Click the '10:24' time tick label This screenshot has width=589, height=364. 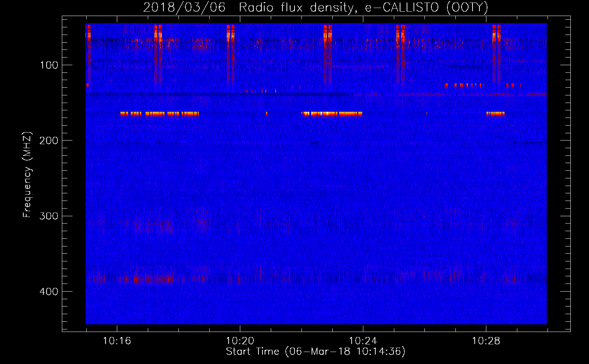pos(363,341)
